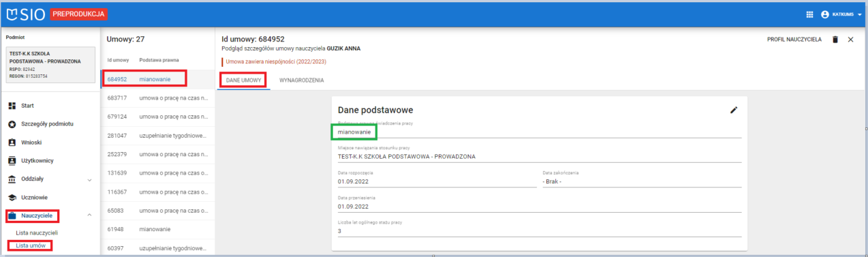Screen dimensions: 868x257
Task: Select contract row 65083
Action: click(157, 211)
